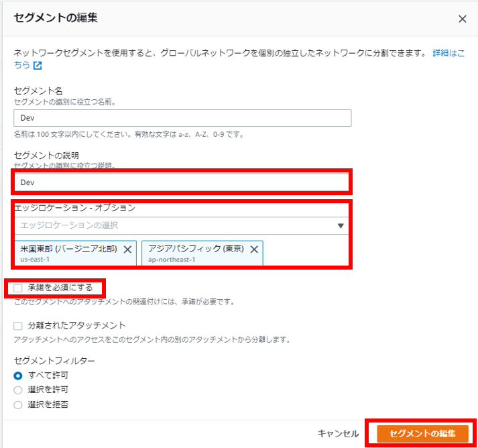Select the 選択を拒否 radio button
The width and height of the screenshot is (478, 448).
[x=18, y=404]
